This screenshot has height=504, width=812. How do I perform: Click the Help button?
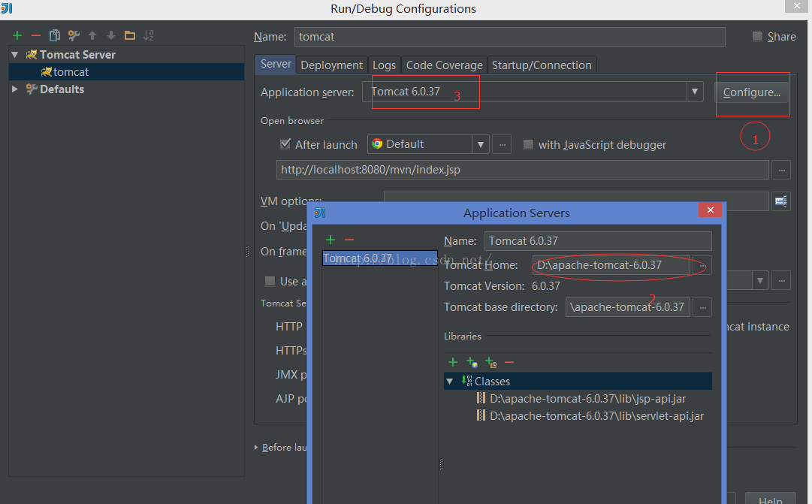click(771, 498)
